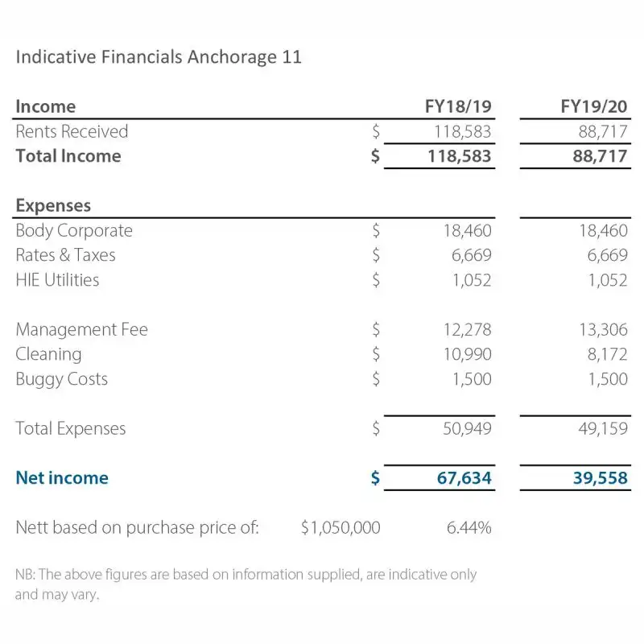The image size is (644, 644).
Task: Click the Management Fee row label
Action: [x=81, y=329]
